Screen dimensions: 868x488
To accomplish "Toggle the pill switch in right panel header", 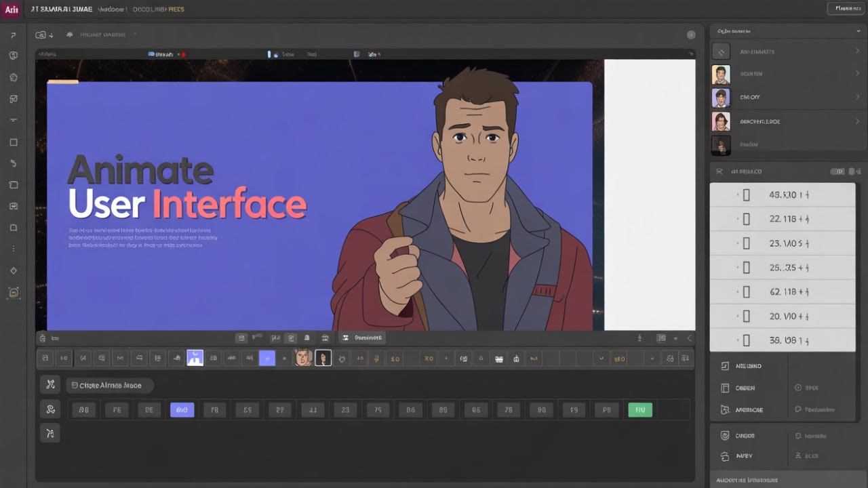I will click(838, 171).
